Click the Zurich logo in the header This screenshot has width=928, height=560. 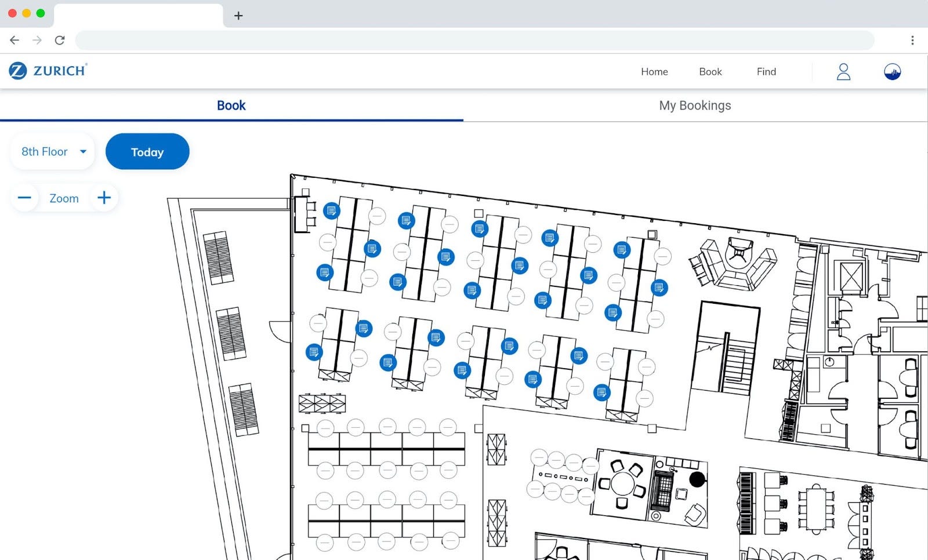48,71
